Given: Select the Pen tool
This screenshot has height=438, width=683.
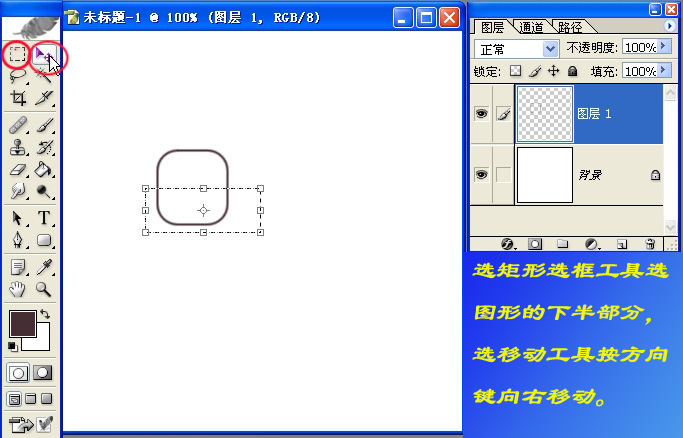Looking at the screenshot, I should 17,239.
